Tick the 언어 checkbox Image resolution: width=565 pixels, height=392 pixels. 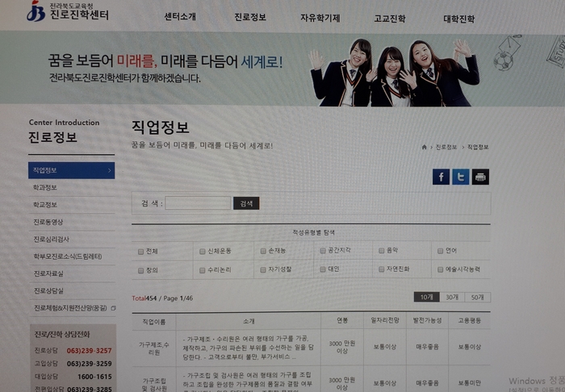(440, 251)
